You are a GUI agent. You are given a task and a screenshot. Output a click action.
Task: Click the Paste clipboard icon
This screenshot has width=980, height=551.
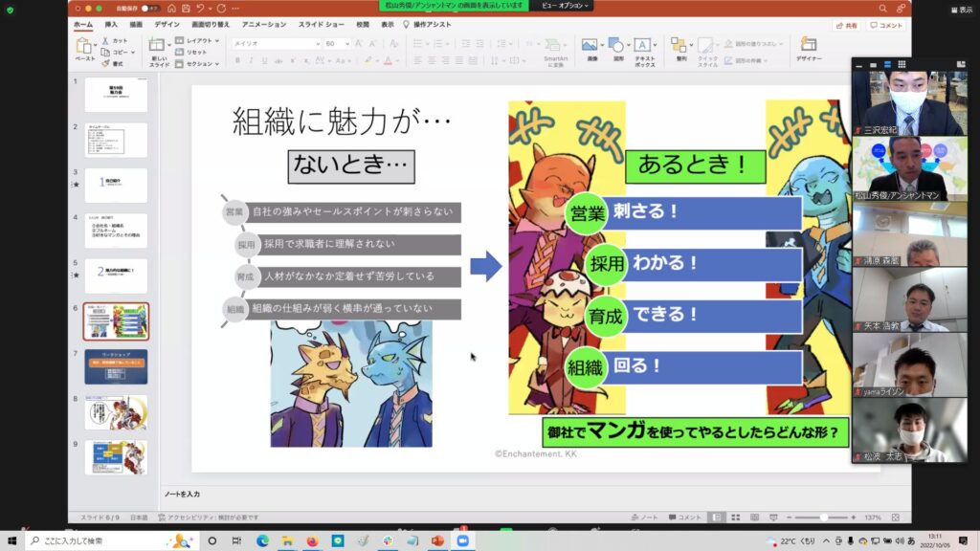pos(83,46)
